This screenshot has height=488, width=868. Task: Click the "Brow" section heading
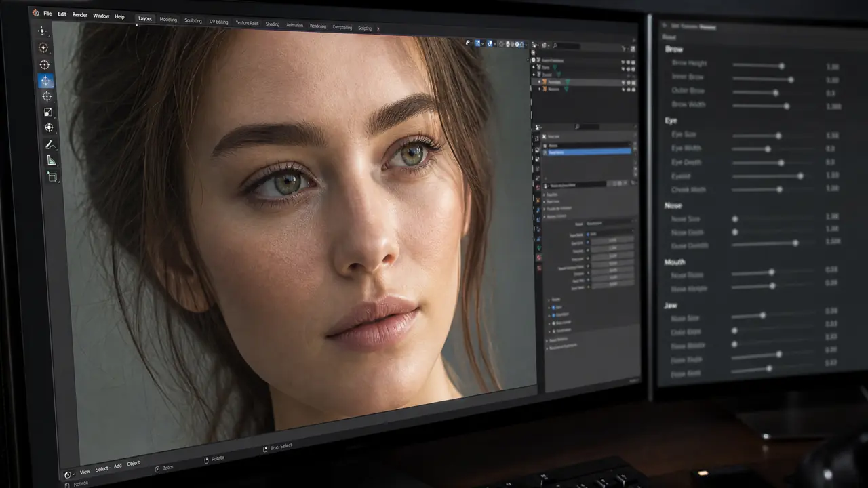tap(674, 49)
